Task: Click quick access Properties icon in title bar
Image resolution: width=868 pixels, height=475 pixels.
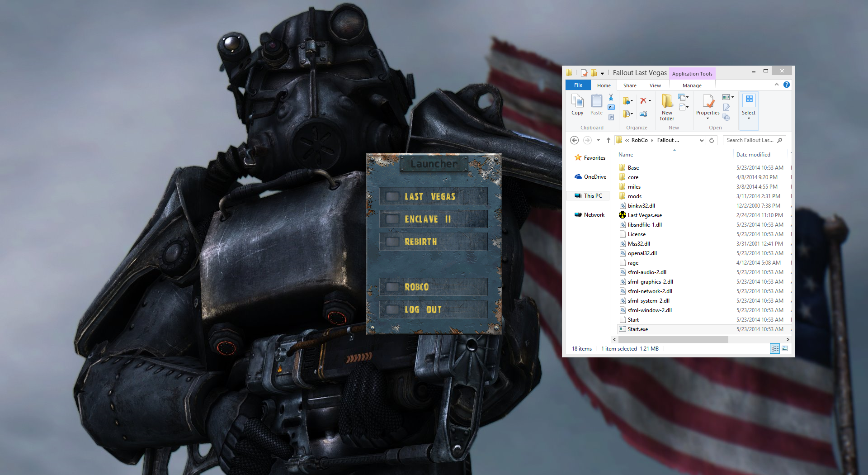Action: tap(584, 73)
